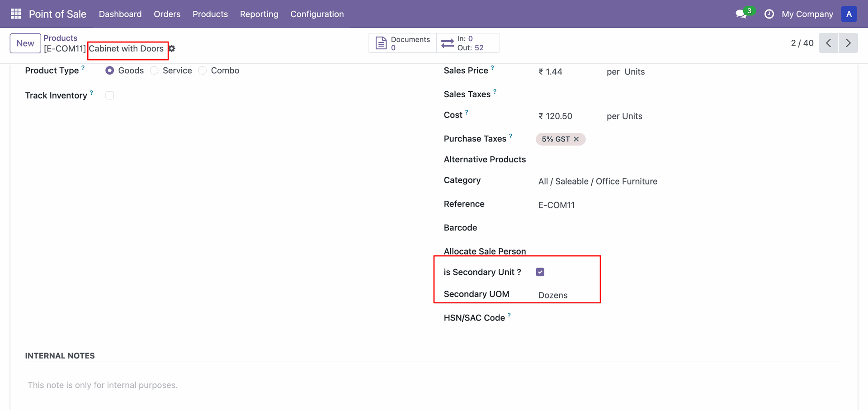Image resolution: width=868 pixels, height=410 pixels.
Task: Open the In/Out stock moves button
Action: pos(468,43)
